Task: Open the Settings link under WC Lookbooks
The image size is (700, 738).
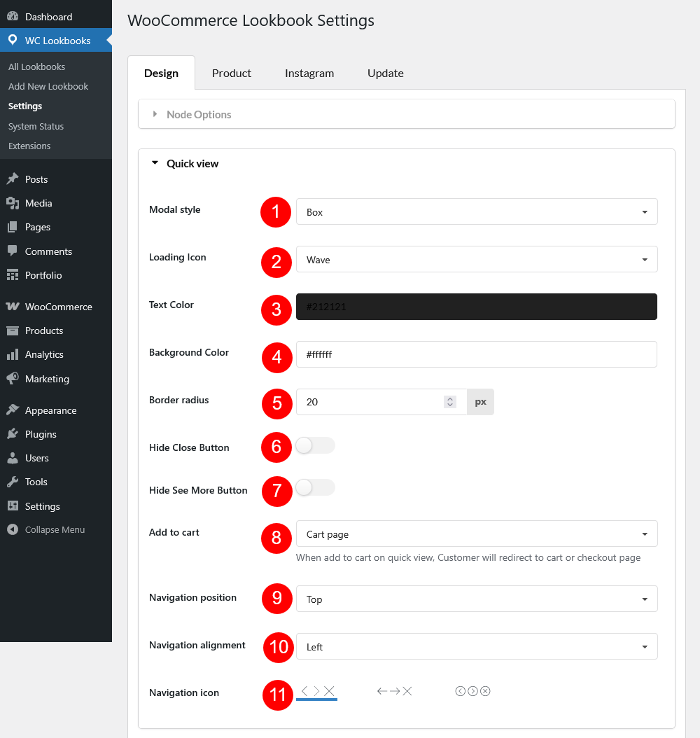Action: [25, 106]
